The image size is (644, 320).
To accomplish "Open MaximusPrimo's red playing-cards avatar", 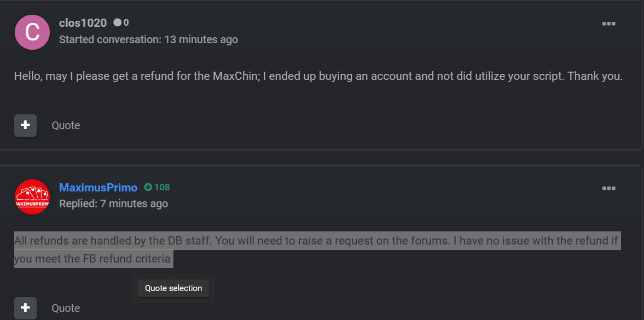I will [x=32, y=197].
